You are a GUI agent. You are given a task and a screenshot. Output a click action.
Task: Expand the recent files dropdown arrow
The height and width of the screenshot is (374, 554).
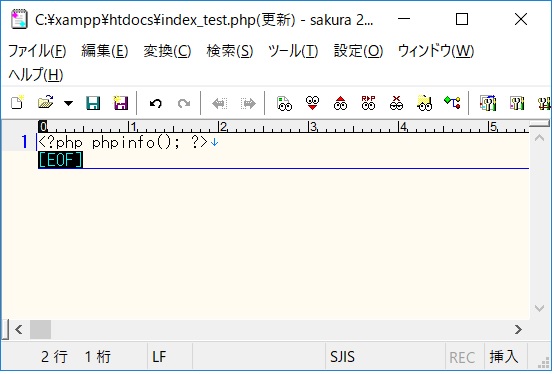69,103
